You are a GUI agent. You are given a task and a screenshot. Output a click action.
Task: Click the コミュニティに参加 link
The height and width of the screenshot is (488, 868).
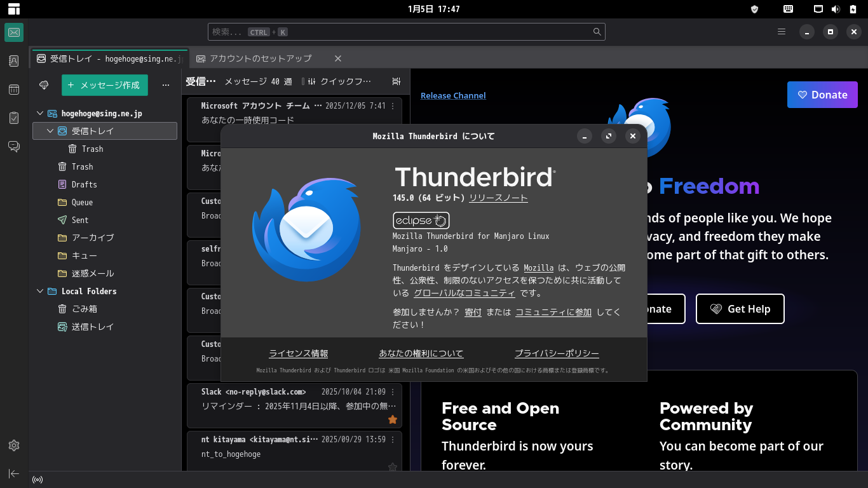(553, 313)
